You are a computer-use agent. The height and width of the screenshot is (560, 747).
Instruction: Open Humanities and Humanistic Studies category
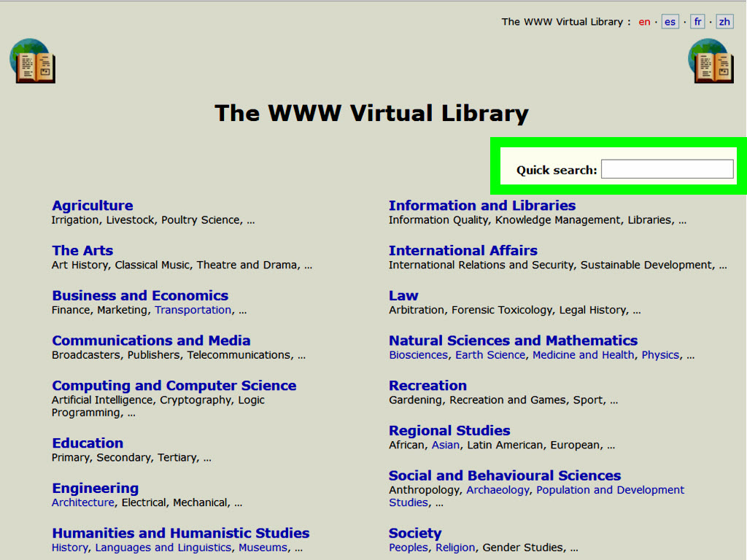point(181,533)
